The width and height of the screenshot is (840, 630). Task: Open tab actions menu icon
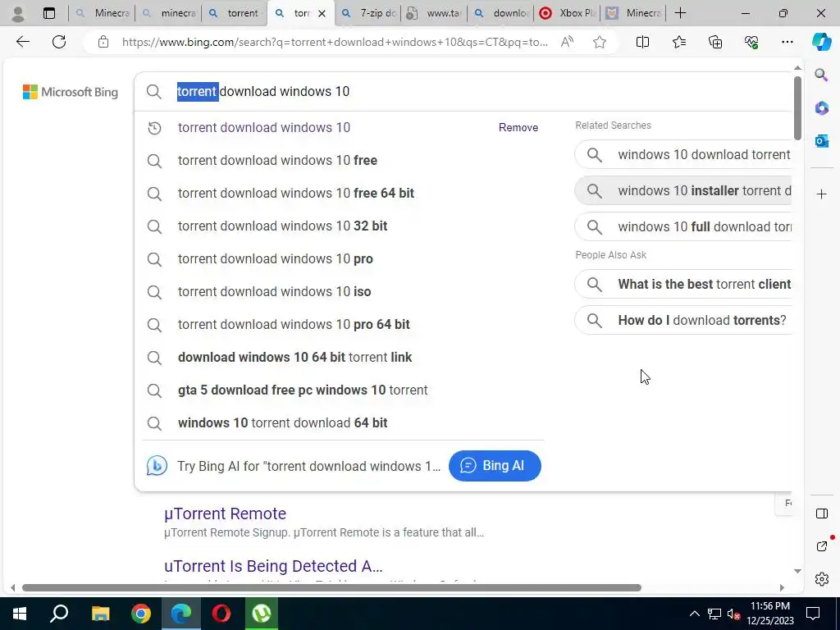coord(48,13)
